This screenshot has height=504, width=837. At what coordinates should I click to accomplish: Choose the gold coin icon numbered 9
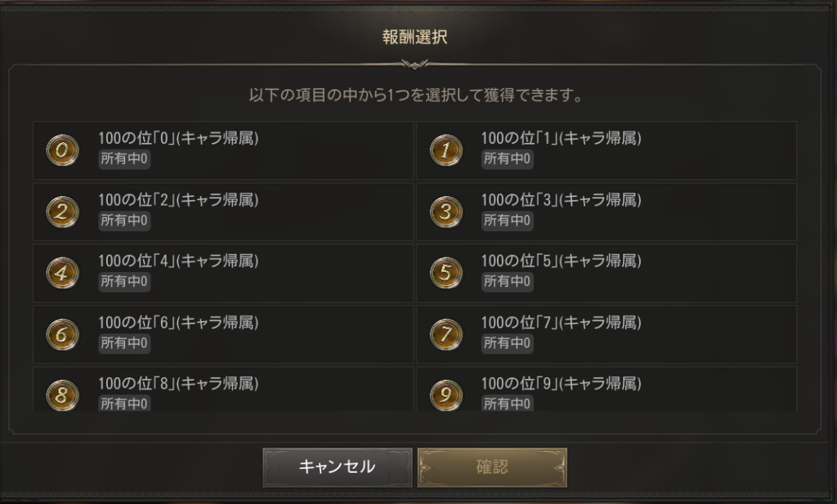445,395
